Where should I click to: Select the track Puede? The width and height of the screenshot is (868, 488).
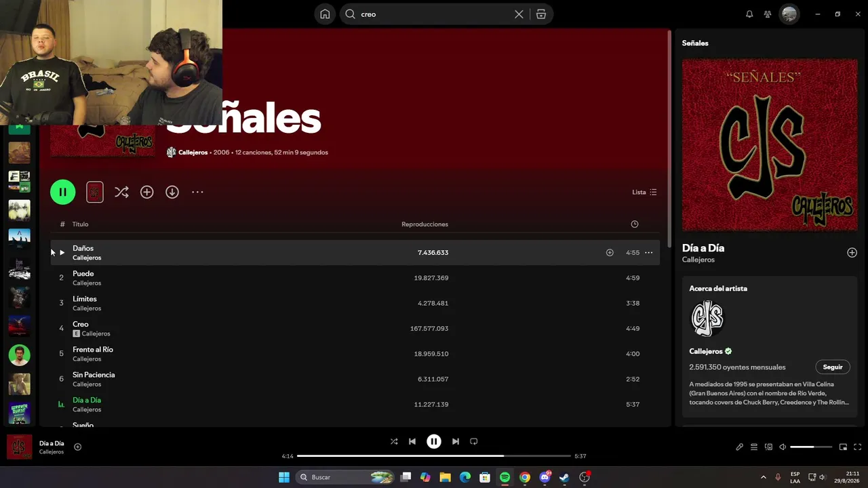click(x=355, y=278)
